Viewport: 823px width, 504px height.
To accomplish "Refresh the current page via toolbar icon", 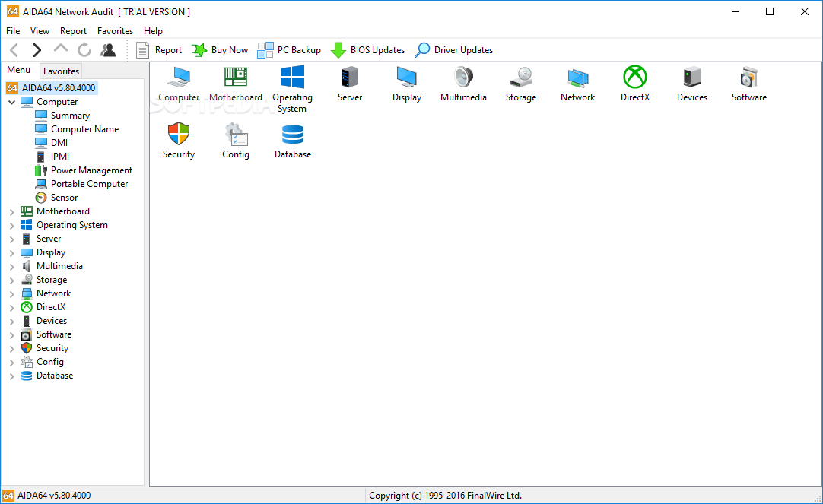I will click(x=84, y=50).
